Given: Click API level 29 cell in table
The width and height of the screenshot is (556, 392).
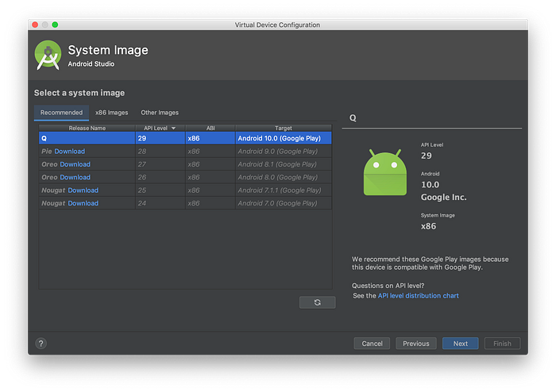Looking at the screenshot, I should pyautogui.click(x=160, y=138).
